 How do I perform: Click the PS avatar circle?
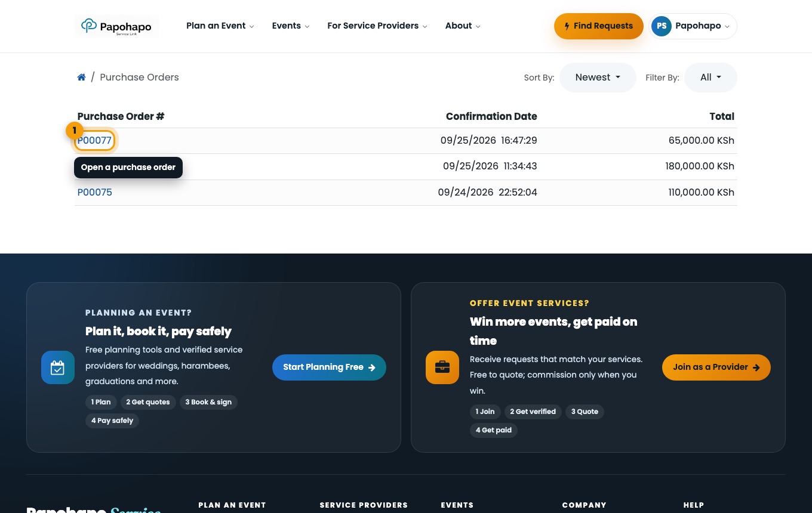[662, 26]
